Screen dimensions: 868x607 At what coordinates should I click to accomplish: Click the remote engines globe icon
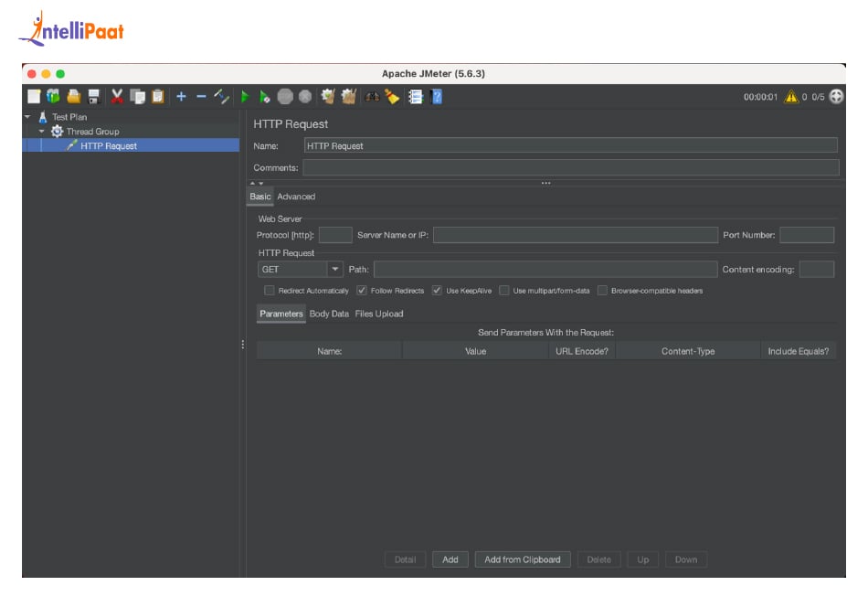click(x=836, y=96)
